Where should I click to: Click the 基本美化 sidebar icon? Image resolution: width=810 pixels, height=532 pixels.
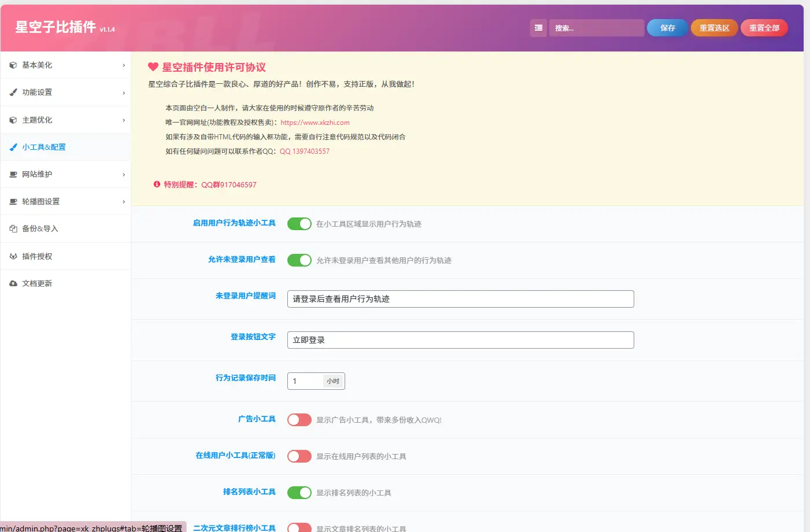coord(13,65)
